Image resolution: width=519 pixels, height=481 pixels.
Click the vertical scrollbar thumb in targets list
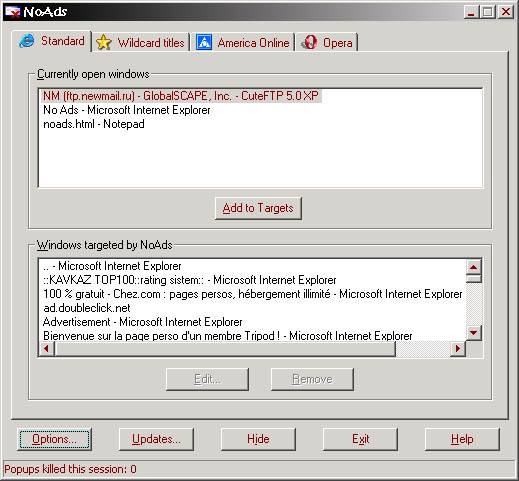tap(474, 279)
